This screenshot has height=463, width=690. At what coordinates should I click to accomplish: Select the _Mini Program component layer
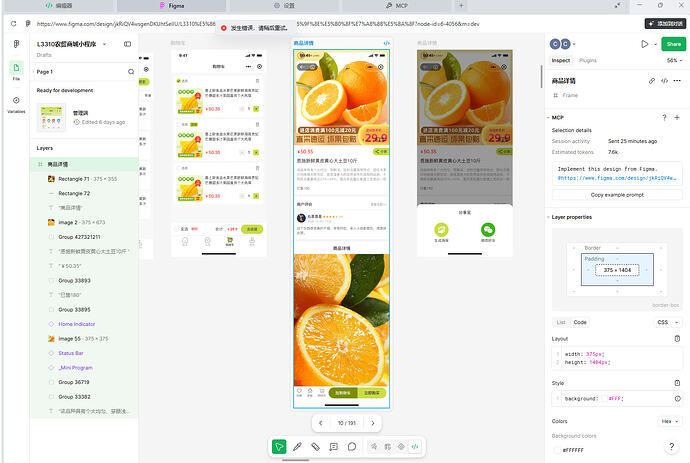[x=76, y=367]
